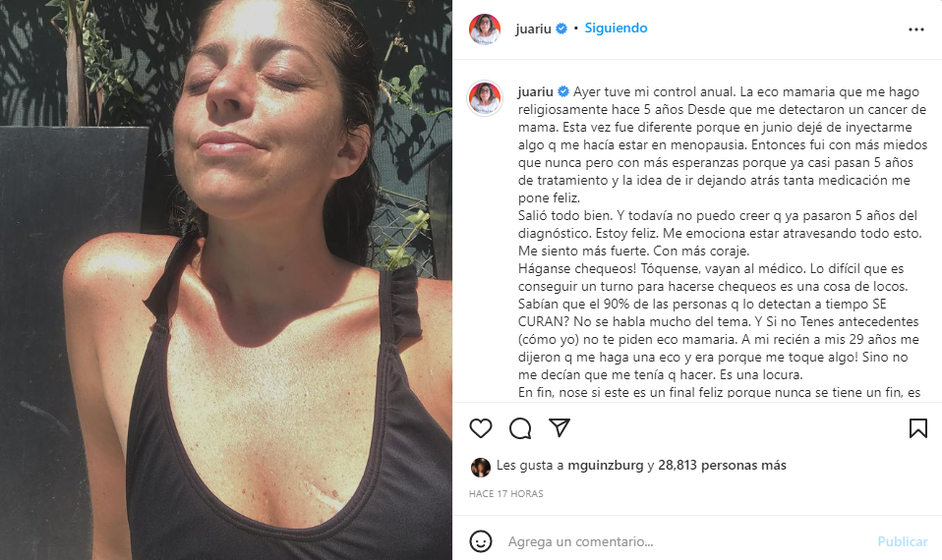942x560 pixels.
Task: Click the caption verified checkmark badge
Action: (563, 91)
